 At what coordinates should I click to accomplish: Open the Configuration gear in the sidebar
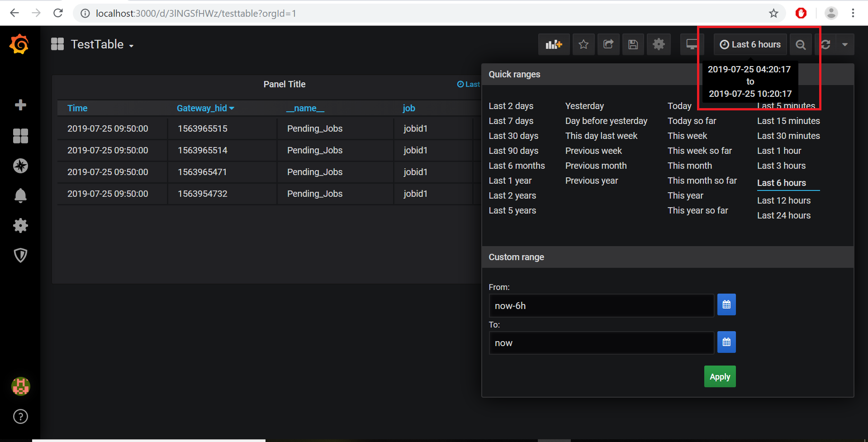(20, 225)
